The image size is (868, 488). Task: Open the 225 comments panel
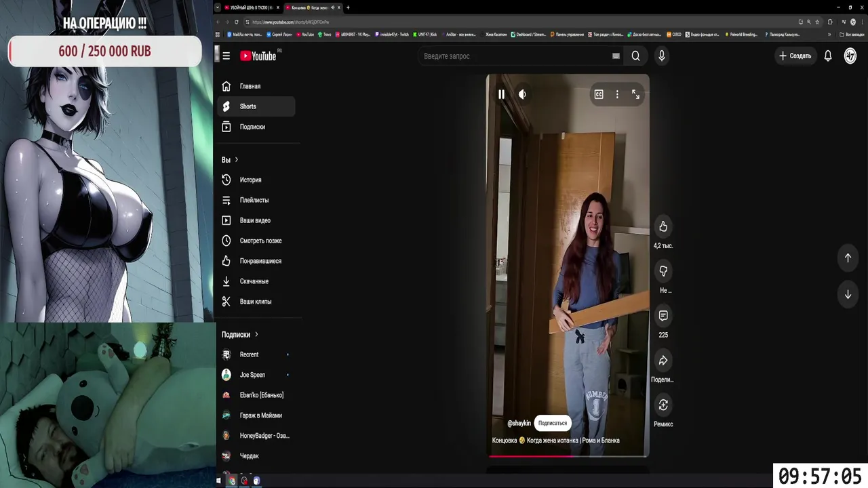pos(663,316)
